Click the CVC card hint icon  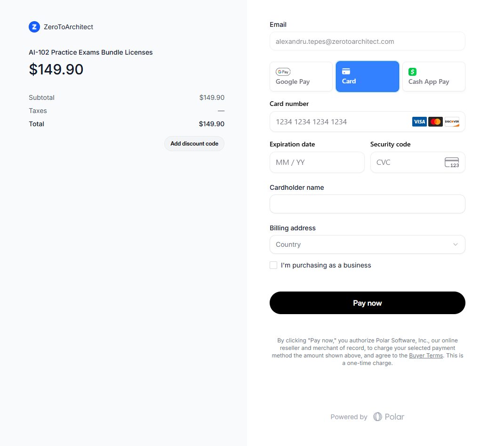(452, 162)
